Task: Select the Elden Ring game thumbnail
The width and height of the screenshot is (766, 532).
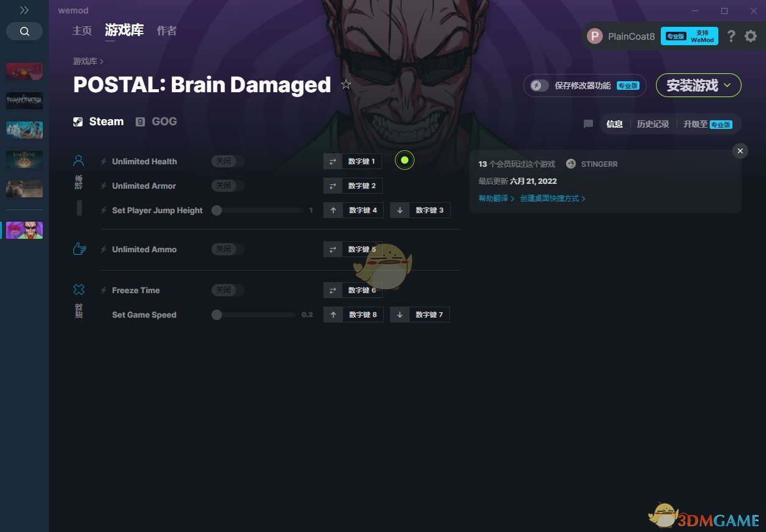Action: coord(24,159)
